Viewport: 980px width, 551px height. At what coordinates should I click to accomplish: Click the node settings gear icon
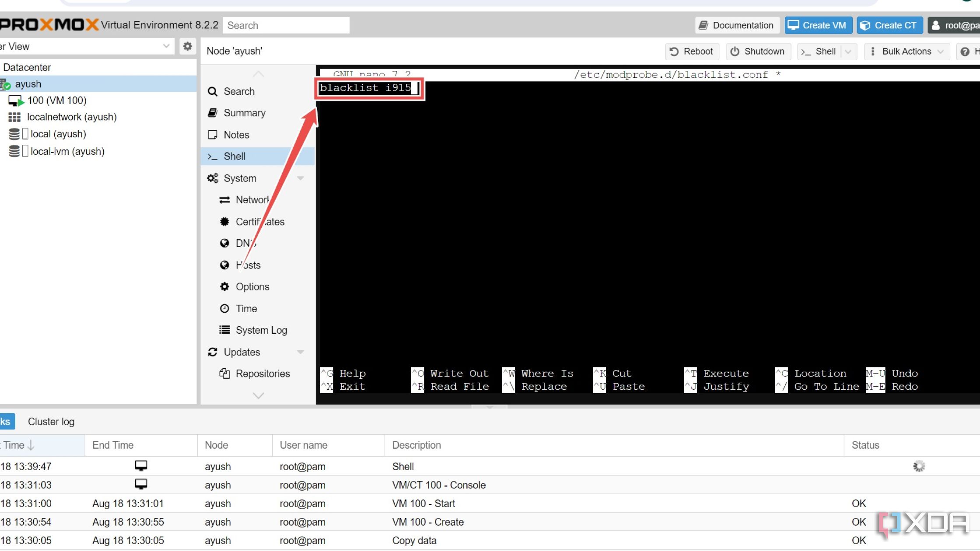(188, 46)
